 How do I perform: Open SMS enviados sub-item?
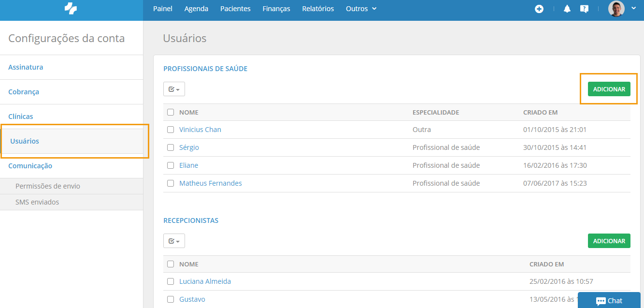click(x=72, y=202)
